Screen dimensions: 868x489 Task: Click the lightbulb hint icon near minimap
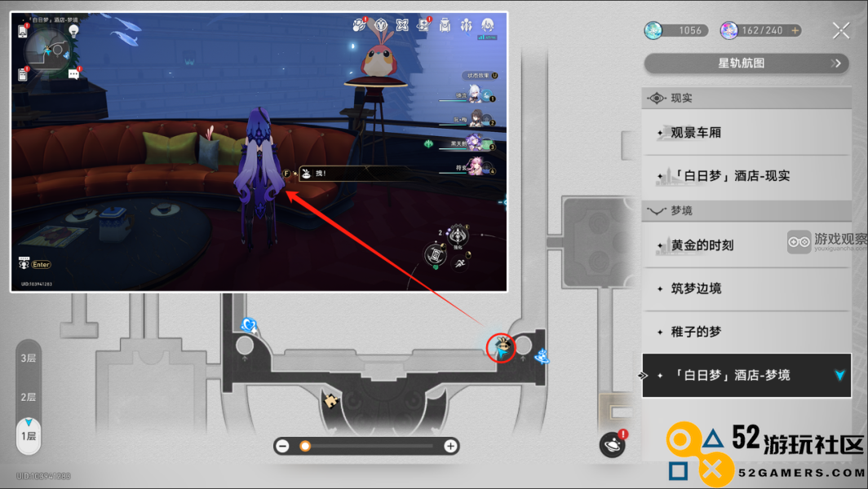click(x=73, y=32)
